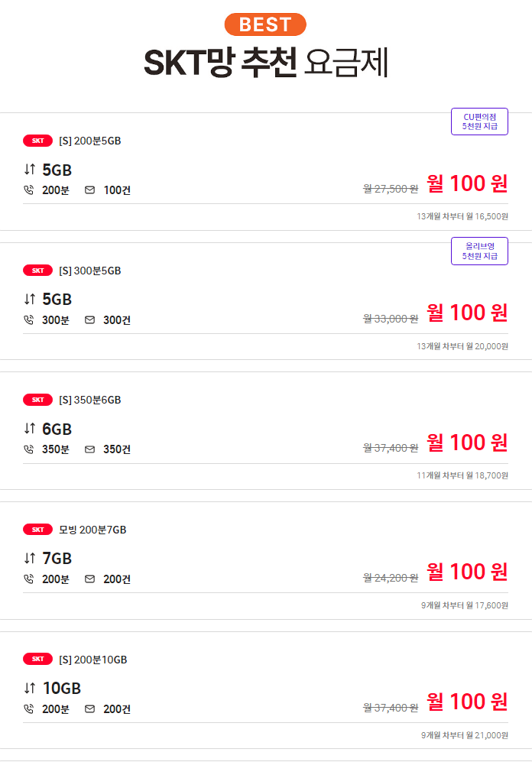Open the CU편의점 5천원 지급 badge
The width and height of the screenshot is (532, 762).
click(479, 121)
